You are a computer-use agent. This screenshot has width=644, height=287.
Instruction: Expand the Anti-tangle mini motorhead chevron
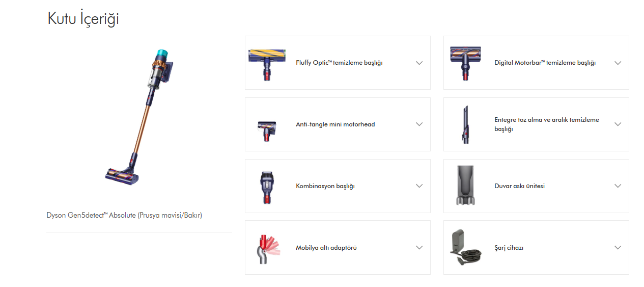tap(419, 124)
